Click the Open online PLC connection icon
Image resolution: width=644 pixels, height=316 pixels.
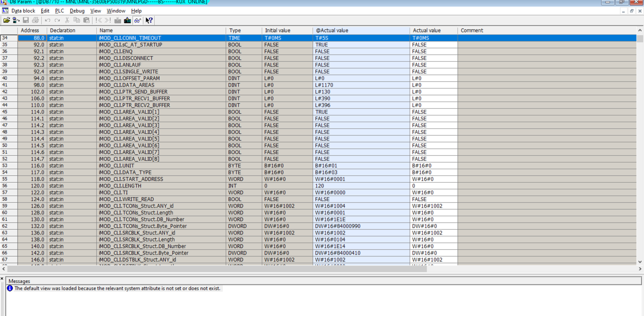(x=16, y=20)
